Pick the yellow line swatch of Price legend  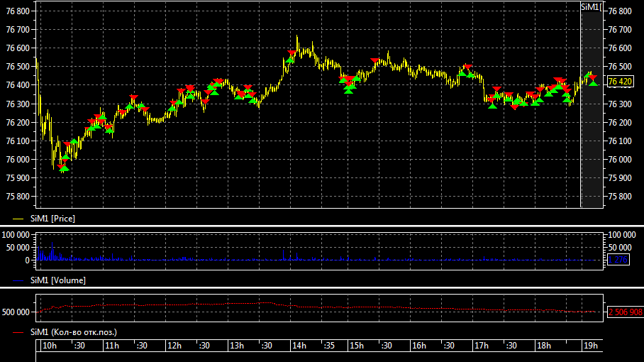point(18,219)
